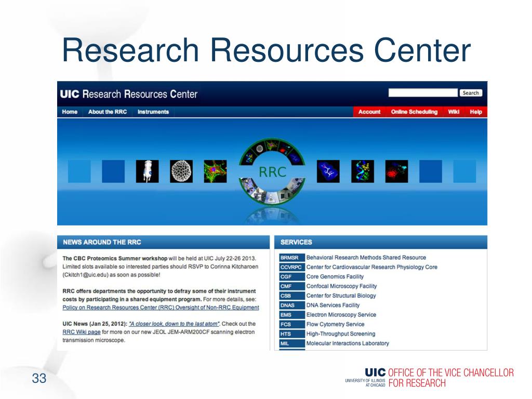Viewport: 532px width, 399px height.
Task: Click the CCVRPC service badge
Action: point(292,268)
